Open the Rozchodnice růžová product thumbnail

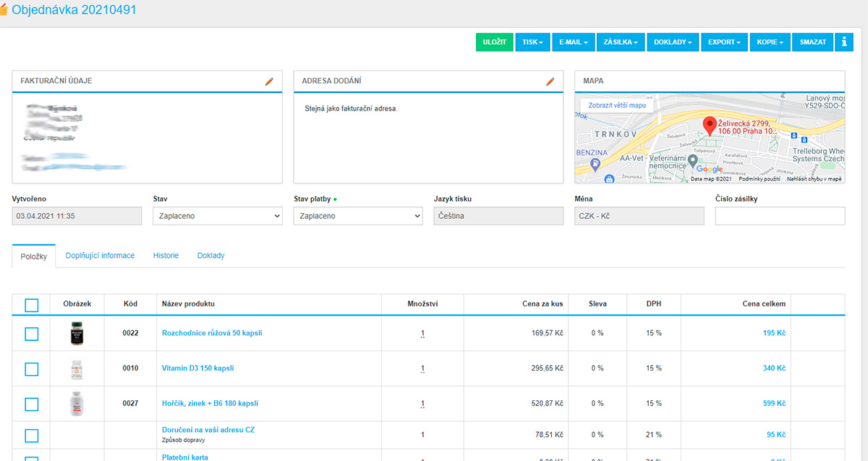(x=77, y=333)
